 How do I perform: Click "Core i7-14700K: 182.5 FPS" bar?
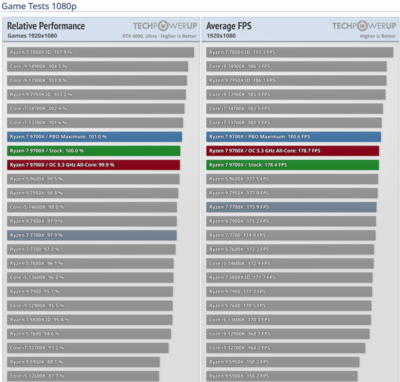click(295, 109)
